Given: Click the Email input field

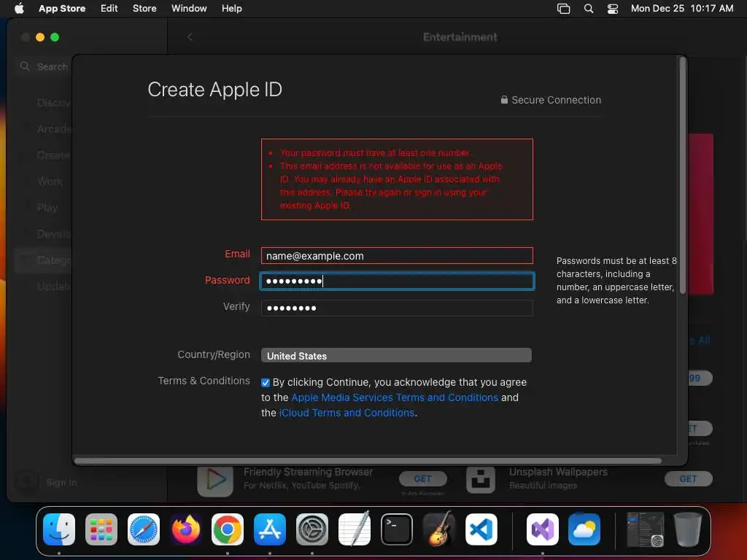Looking at the screenshot, I should tap(397, 256).
